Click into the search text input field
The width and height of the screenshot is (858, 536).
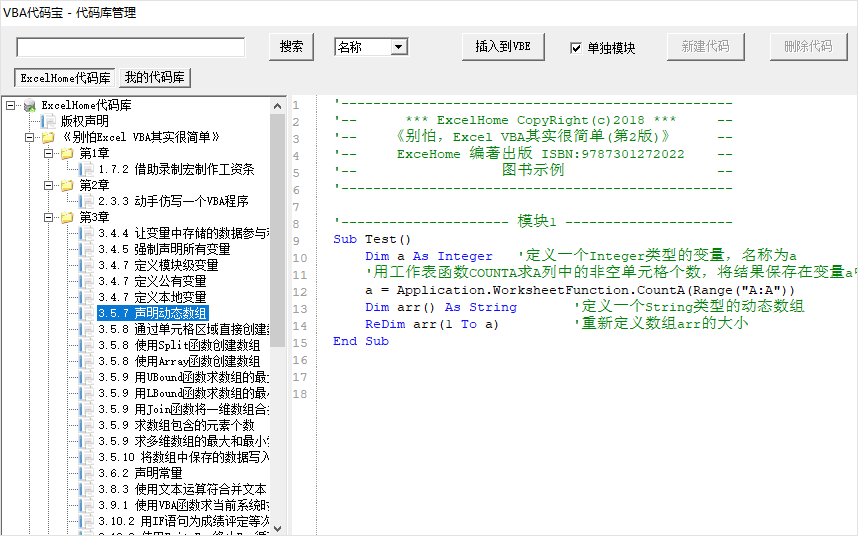click(131, 48)
